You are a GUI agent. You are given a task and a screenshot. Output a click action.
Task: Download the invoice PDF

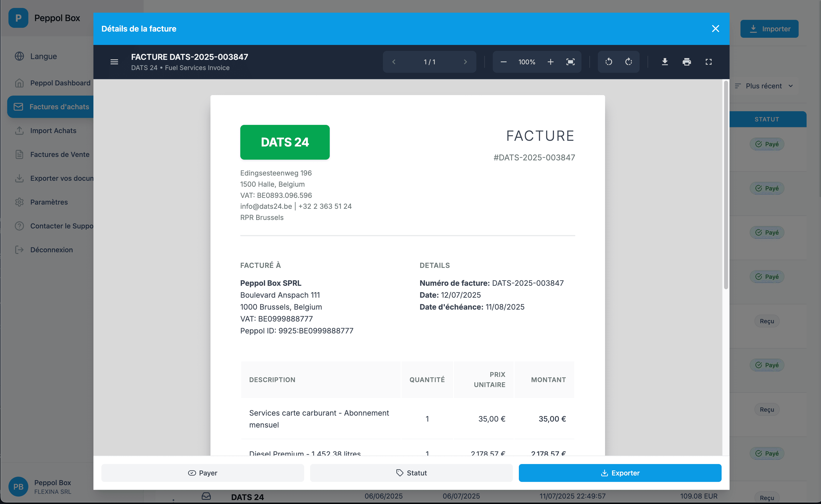pyautogui.click(x=664, y=62)
